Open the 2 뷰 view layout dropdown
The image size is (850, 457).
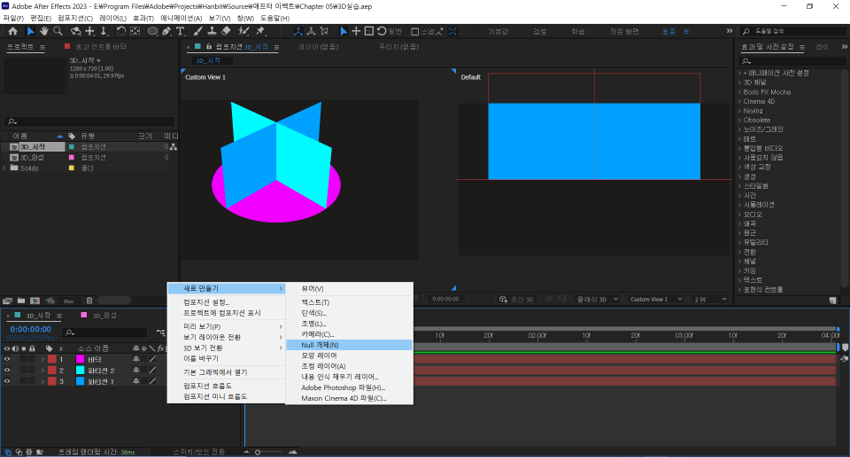click(x=710, y=299)
